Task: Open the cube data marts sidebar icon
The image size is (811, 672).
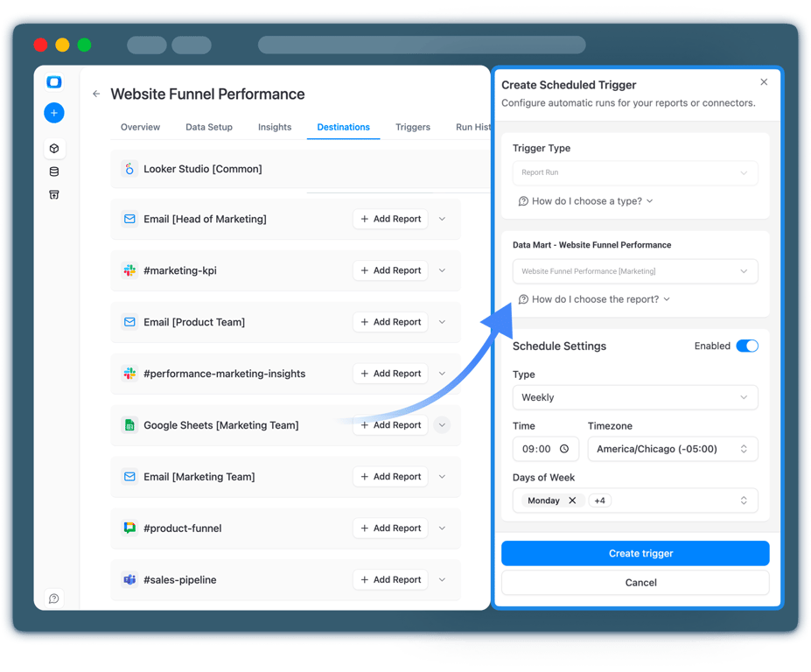Action: point(53,149)
